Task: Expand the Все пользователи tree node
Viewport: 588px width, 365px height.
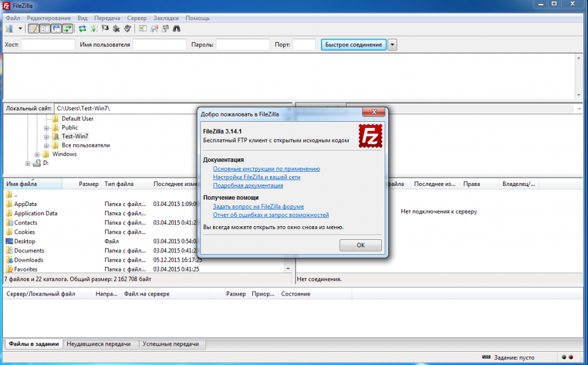Action: (47, 145)
